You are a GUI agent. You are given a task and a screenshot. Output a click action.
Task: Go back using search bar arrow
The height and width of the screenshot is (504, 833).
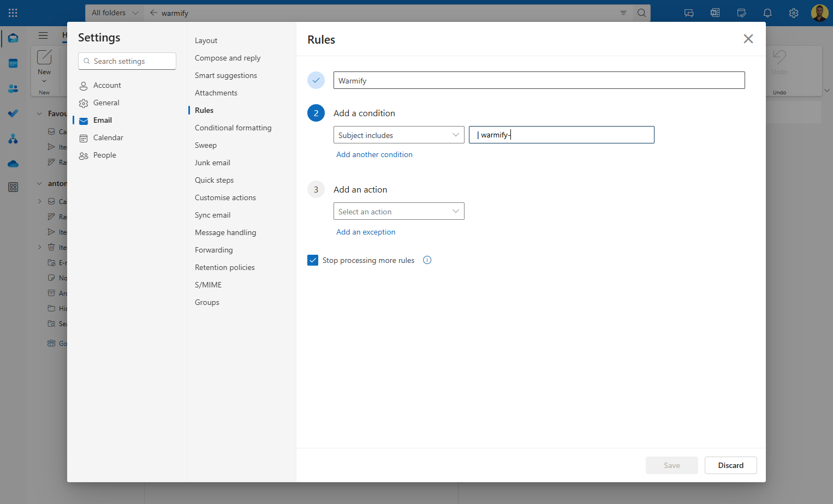153,13
